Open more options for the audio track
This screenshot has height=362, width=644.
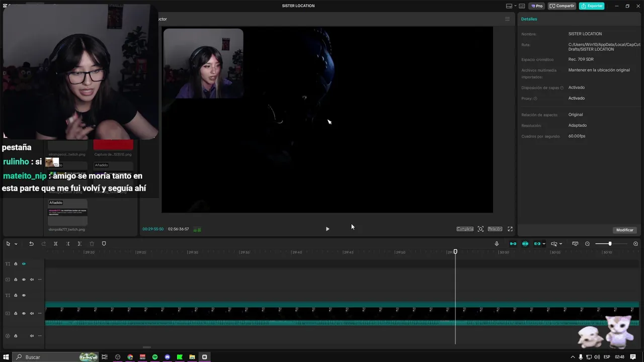click(x=40, y=335)
